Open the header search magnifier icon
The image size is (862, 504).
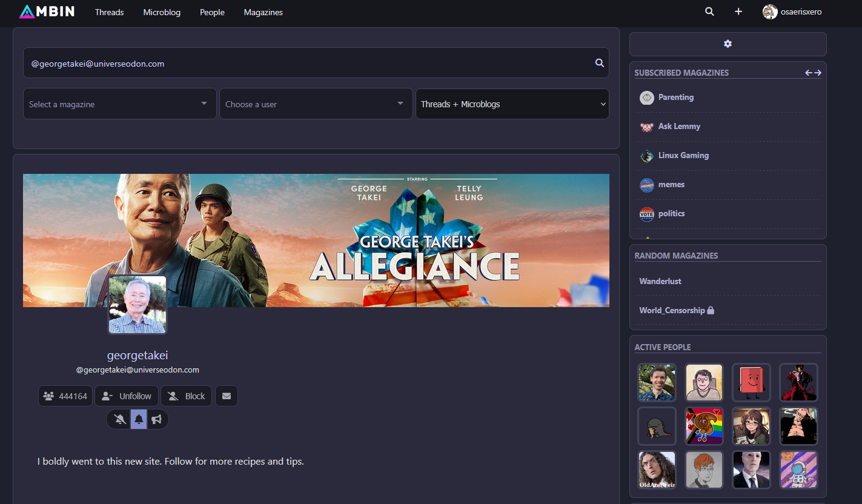point(709,12)
